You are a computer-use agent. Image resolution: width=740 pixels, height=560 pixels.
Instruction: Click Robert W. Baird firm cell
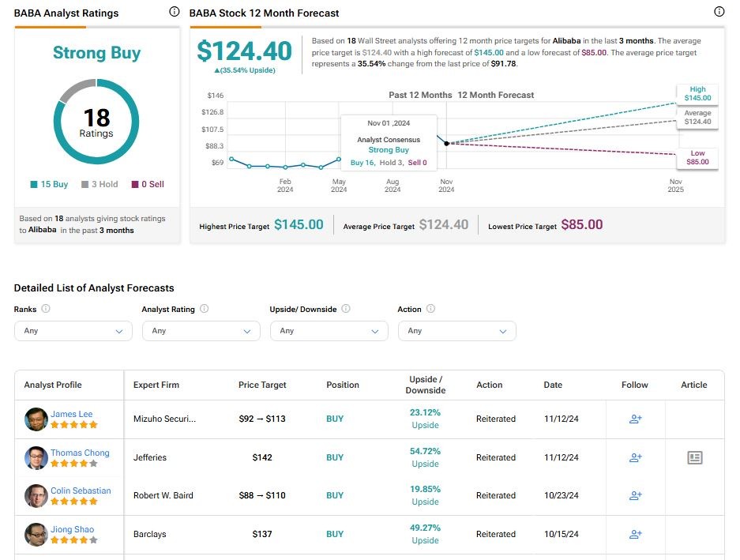click(163, 496)
